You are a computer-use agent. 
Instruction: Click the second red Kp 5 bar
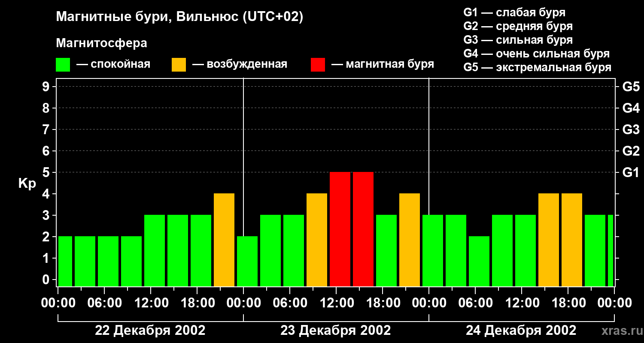tap(363, 229)
